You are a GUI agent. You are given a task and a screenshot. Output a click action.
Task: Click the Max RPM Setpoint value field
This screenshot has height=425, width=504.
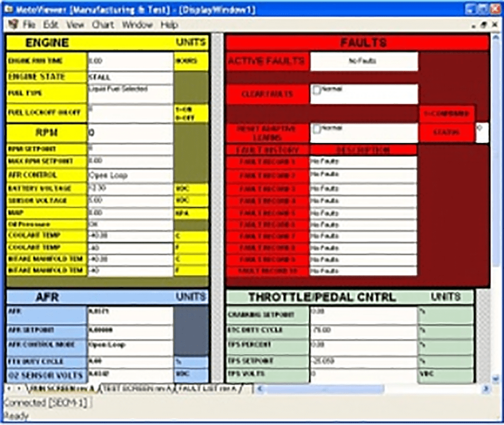[130, 161]
